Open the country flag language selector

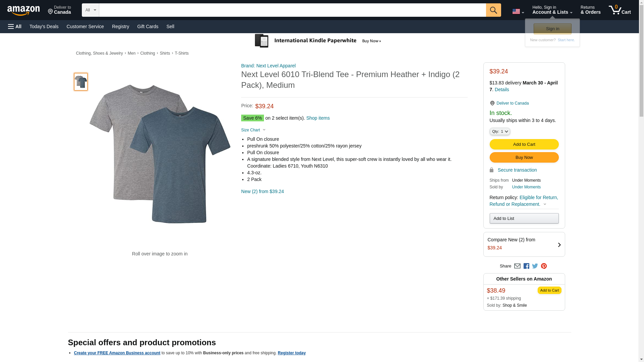(x=518, y=11)
